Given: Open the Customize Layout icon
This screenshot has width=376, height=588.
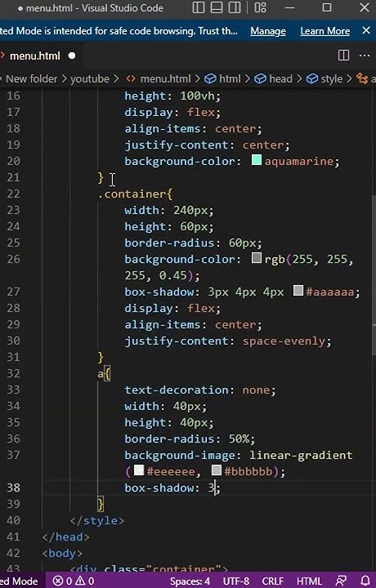Looking at the screenshot, I should (260, 7).
